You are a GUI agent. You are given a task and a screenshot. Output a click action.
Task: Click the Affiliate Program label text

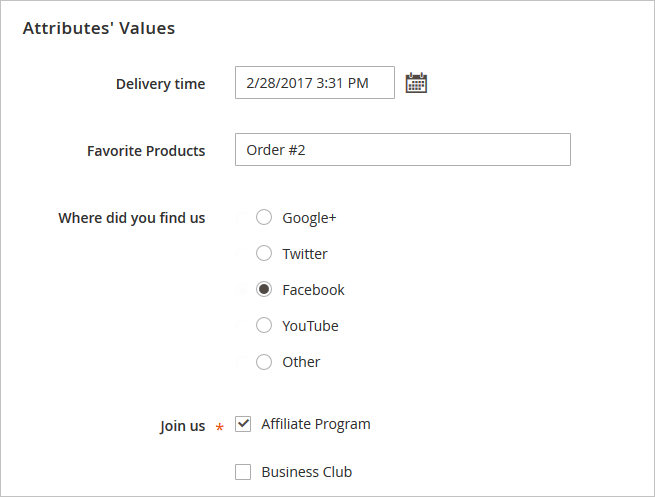click(x=315, y=424)
